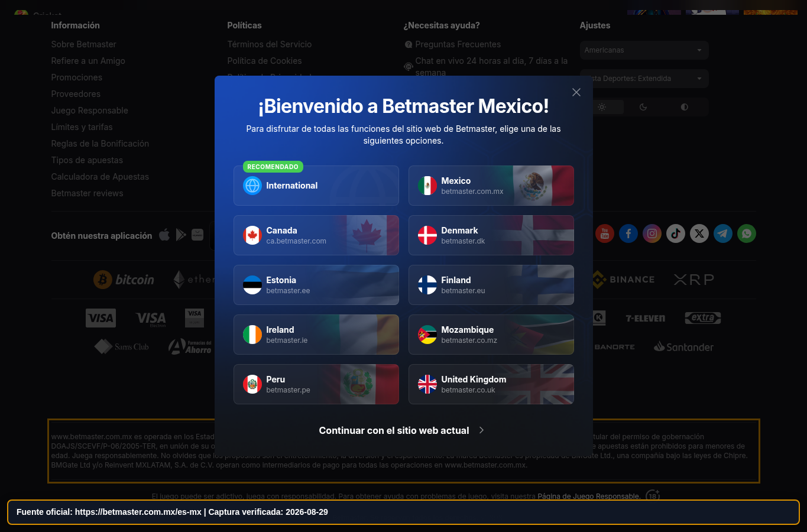Click the Banorte bank logo
This screenshot has height=532, width=807.
pos(614,347)
